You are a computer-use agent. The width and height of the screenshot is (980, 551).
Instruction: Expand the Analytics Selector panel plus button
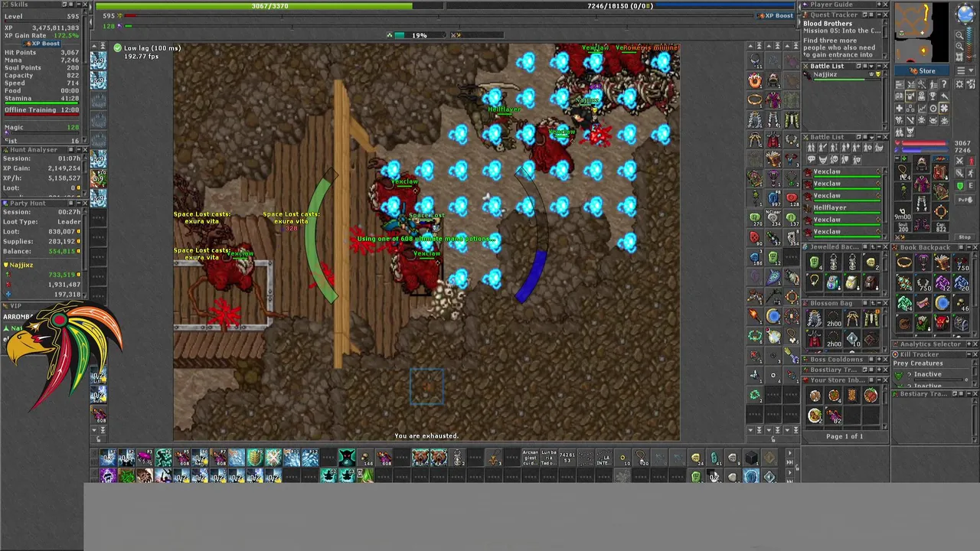(x=969, y=344)
